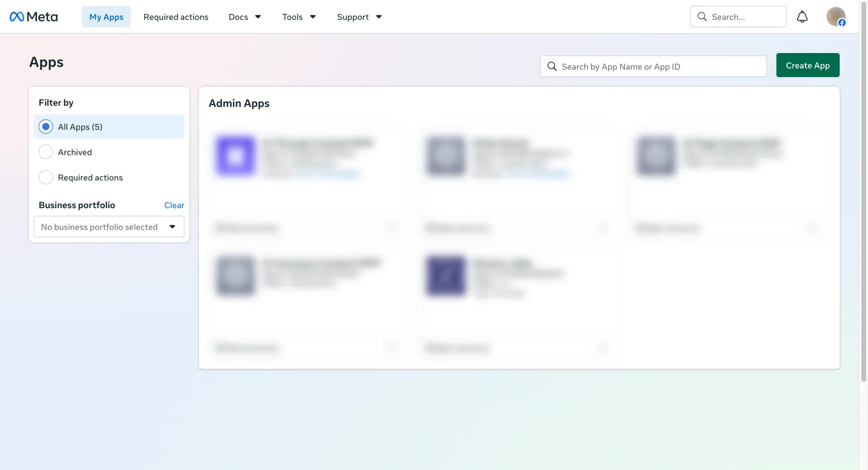
Task: Expand the Docs dropdown menu
Action: tap(245, 17)
